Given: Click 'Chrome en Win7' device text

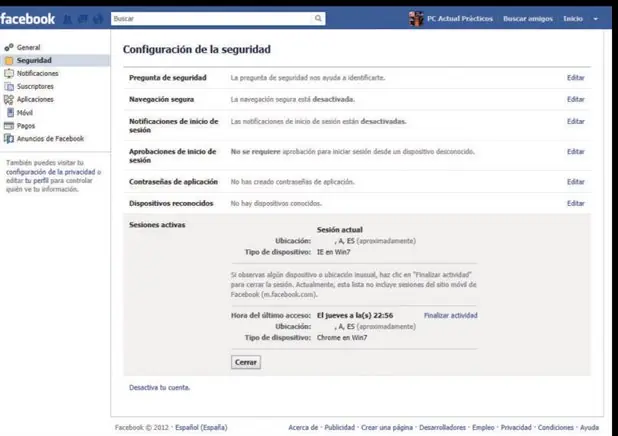Looking at the screenshot, I should point(342,337).
